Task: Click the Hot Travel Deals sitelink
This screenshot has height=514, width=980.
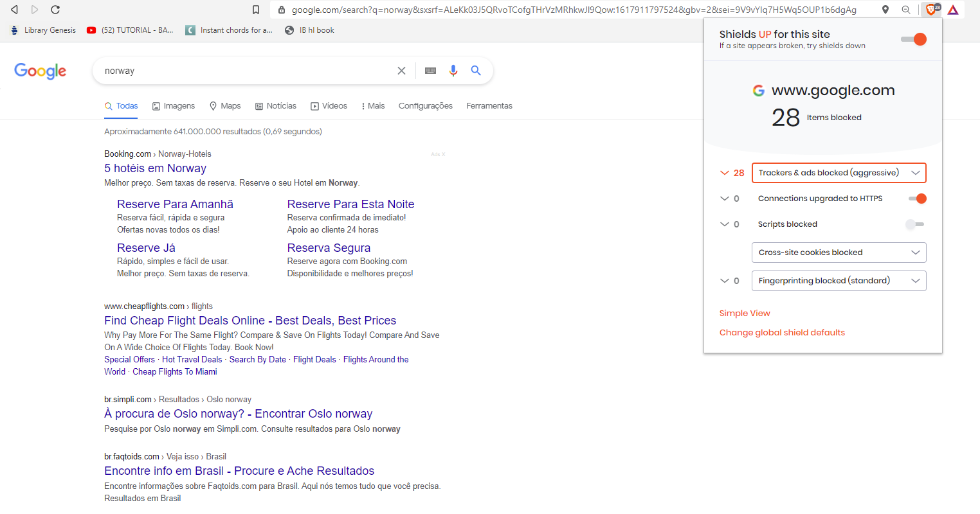Action: click(x=192, y=360)
